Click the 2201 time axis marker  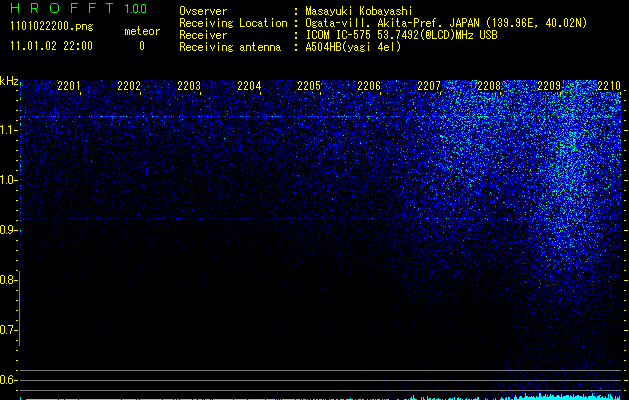(69, 85)
